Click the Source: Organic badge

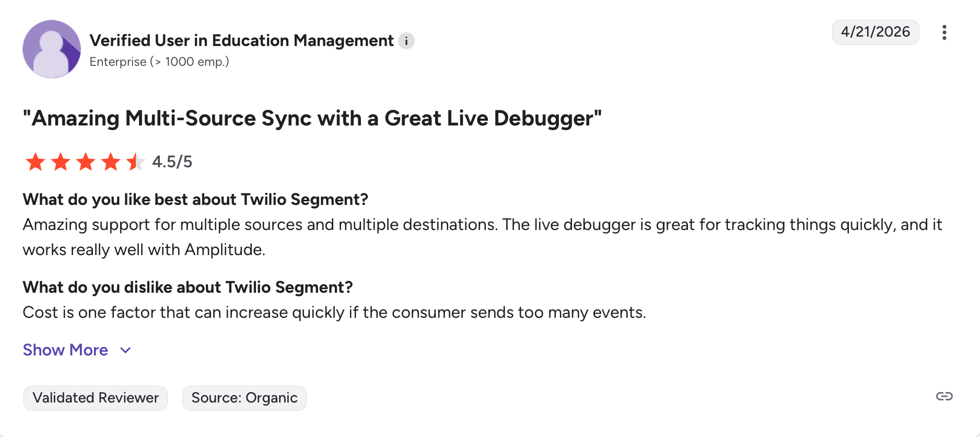click(244, 398)
